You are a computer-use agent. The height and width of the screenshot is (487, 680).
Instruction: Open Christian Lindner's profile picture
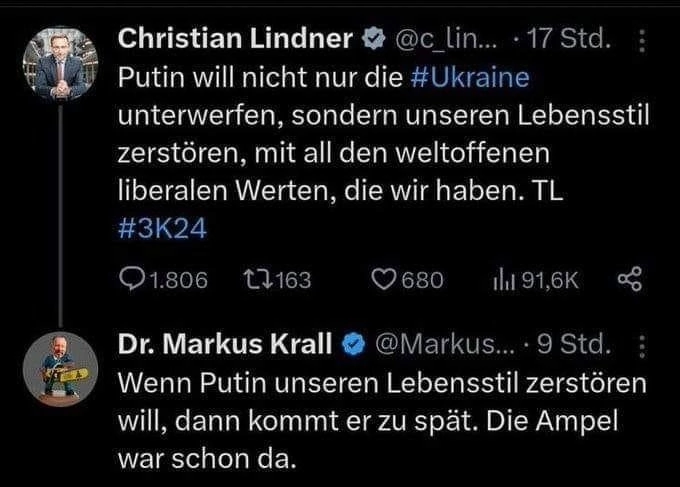click(61, 62)
